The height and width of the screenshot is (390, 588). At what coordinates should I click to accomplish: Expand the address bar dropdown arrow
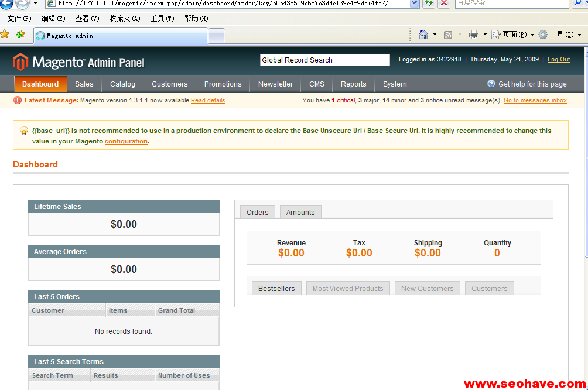[415, 4]
